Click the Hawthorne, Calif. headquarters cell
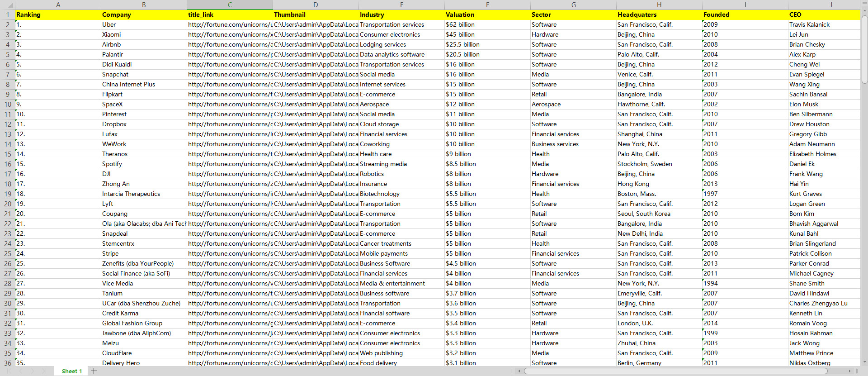 click(659, 104)
